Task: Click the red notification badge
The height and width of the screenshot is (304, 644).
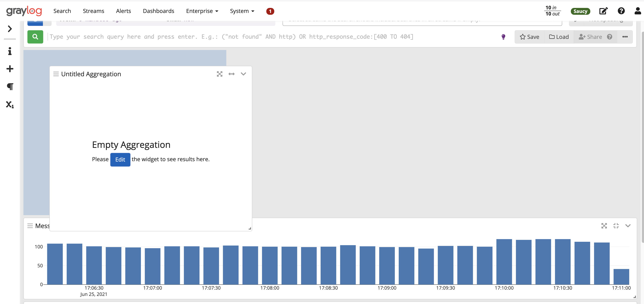Action: pos(270,11)
